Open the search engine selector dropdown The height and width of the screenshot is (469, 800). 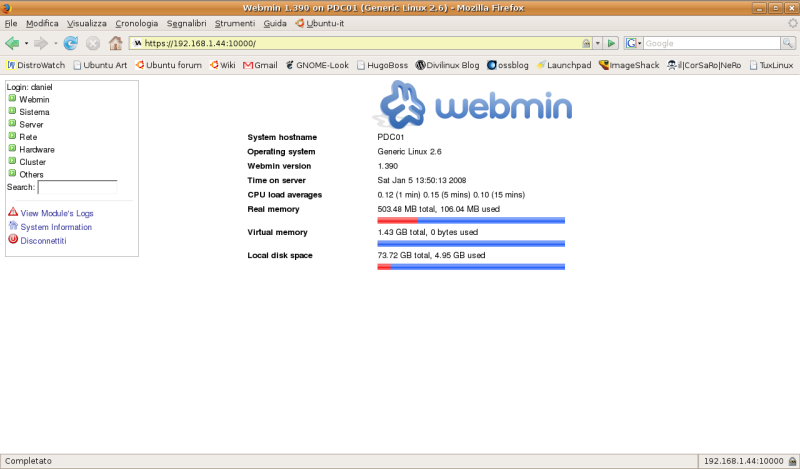pos(634,44)
